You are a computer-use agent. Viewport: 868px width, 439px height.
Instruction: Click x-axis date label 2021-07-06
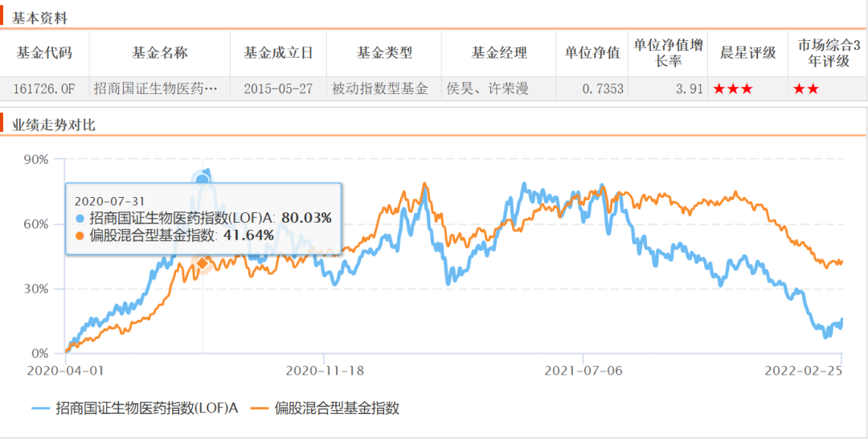583,371
